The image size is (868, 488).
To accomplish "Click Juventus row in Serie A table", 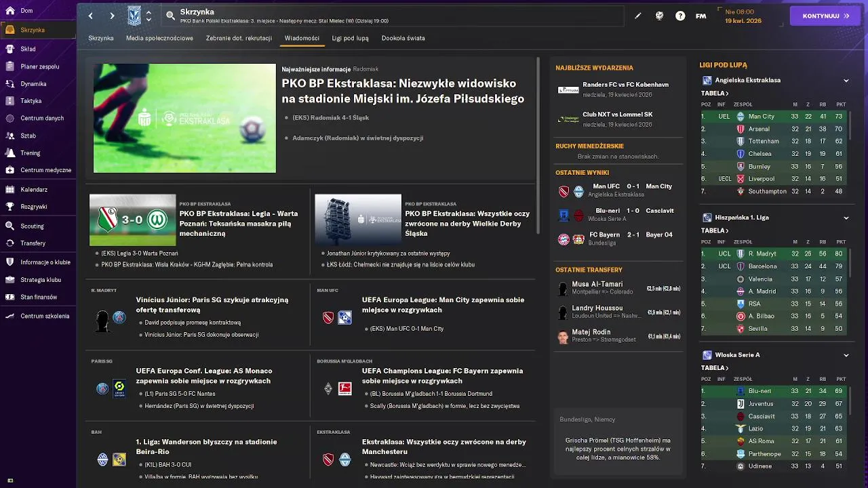I will [775, 403].
